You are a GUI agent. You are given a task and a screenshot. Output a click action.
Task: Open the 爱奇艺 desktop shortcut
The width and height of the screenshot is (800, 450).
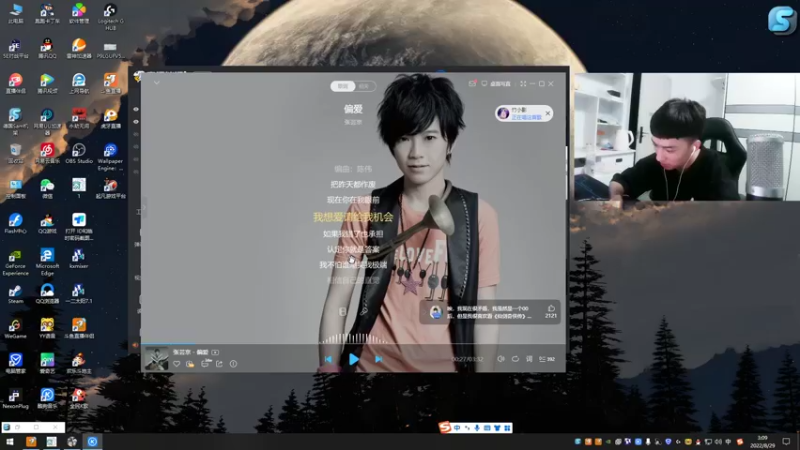(x=47, y=363)
